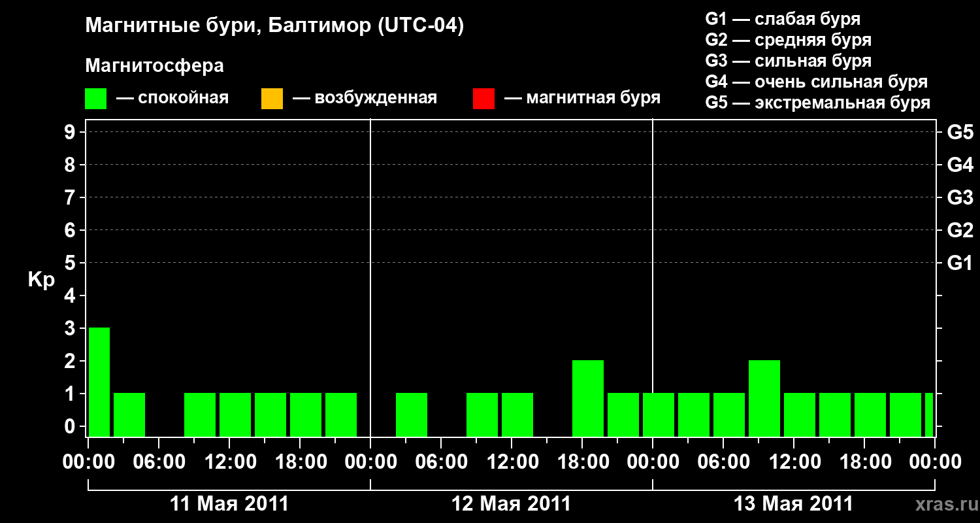Viewport: 980px width, 523px height.
Task: Click 12:00 time label of 11 Мая
Action: (230, 462)
